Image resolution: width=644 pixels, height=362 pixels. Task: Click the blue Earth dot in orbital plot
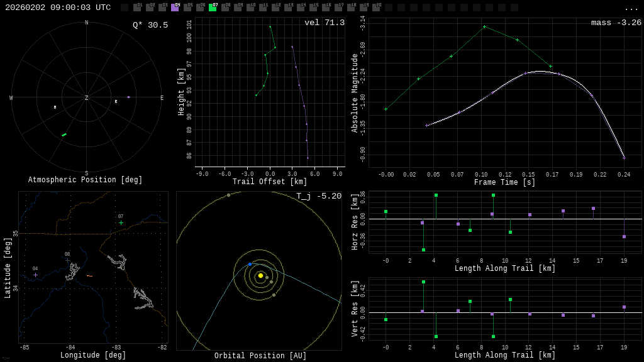[250, 265]
